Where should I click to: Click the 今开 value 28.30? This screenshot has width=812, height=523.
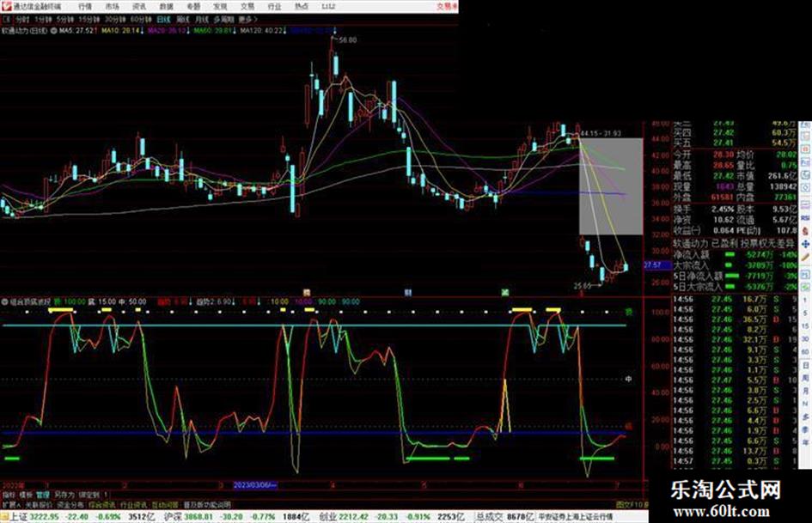click(723, 155)
